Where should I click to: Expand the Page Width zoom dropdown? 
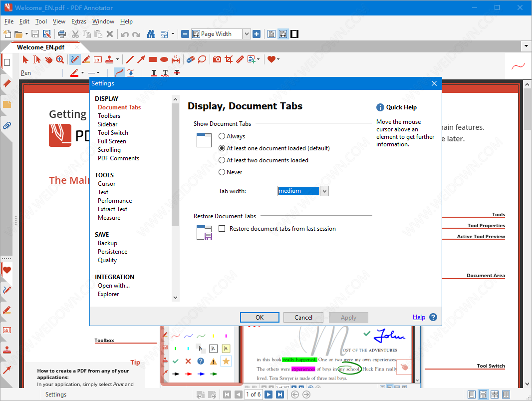tap(246, 34)
